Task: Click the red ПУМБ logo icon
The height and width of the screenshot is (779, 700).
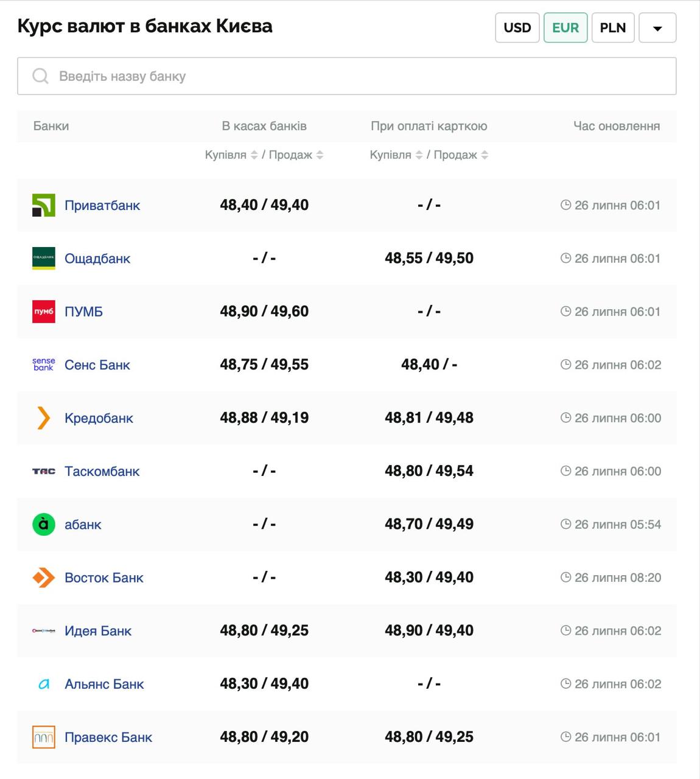Action: click(x=43, y=312)
